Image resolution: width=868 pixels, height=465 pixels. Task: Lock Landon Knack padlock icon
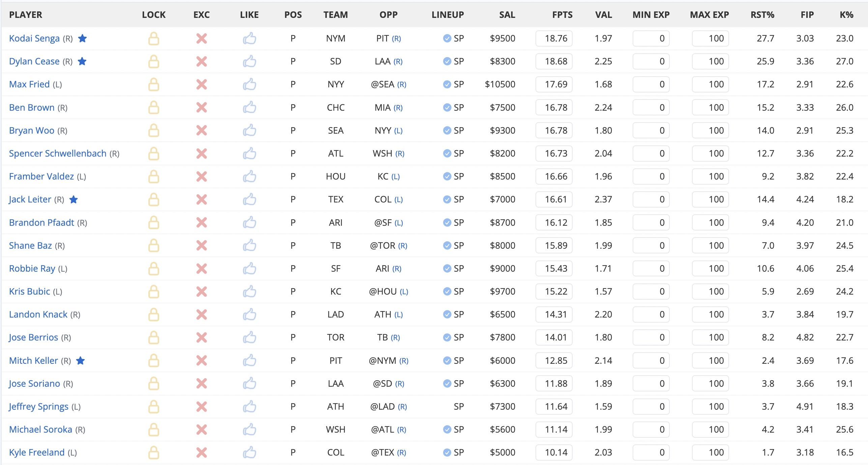154,314
